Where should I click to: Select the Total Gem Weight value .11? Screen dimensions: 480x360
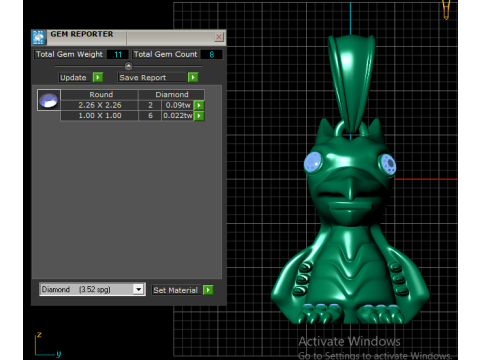coord(117,55)
